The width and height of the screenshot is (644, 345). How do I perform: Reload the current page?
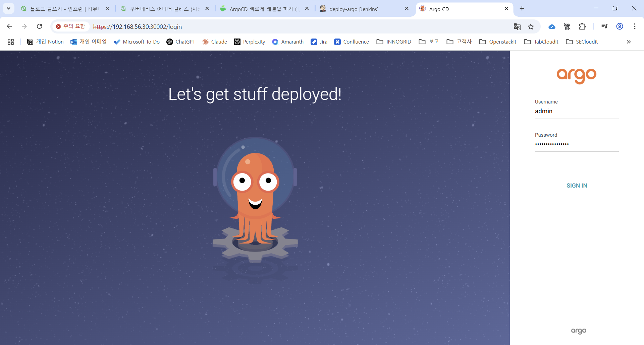(39, 26)
